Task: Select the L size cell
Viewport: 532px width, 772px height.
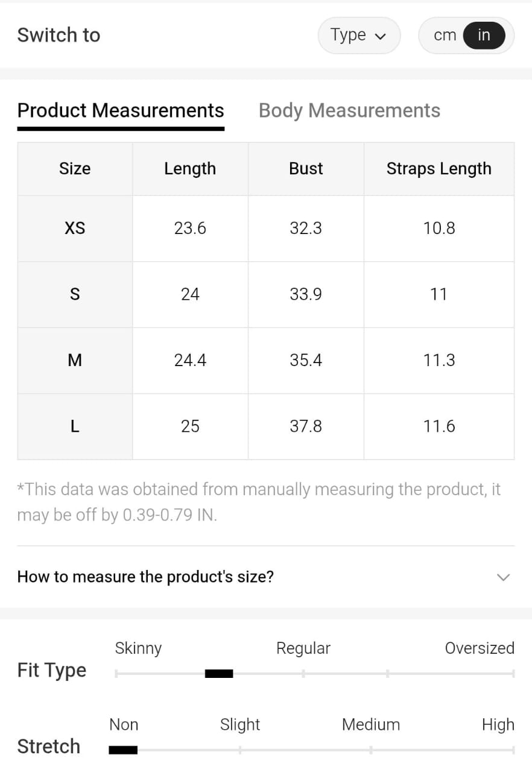Action: (x=75, y=426)
